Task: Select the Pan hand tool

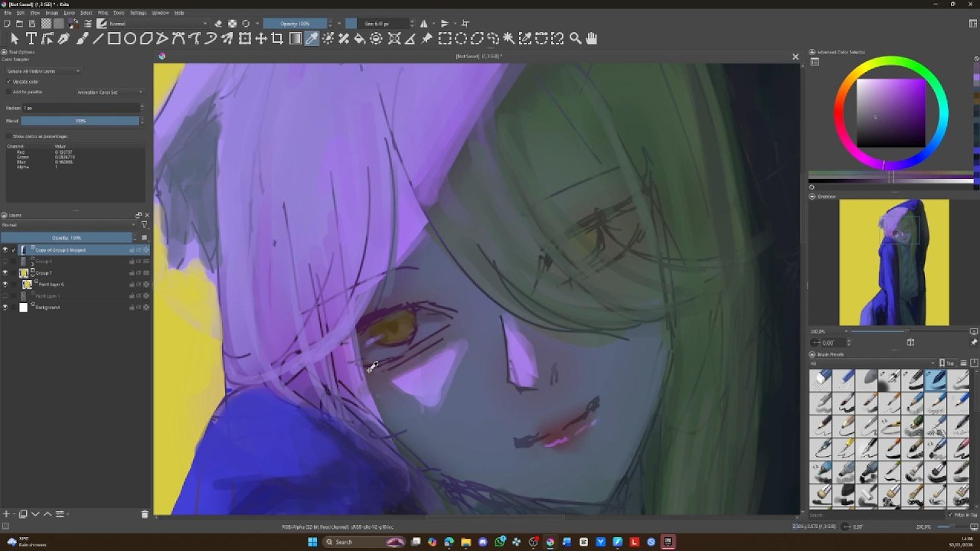Action: [592, 38]
